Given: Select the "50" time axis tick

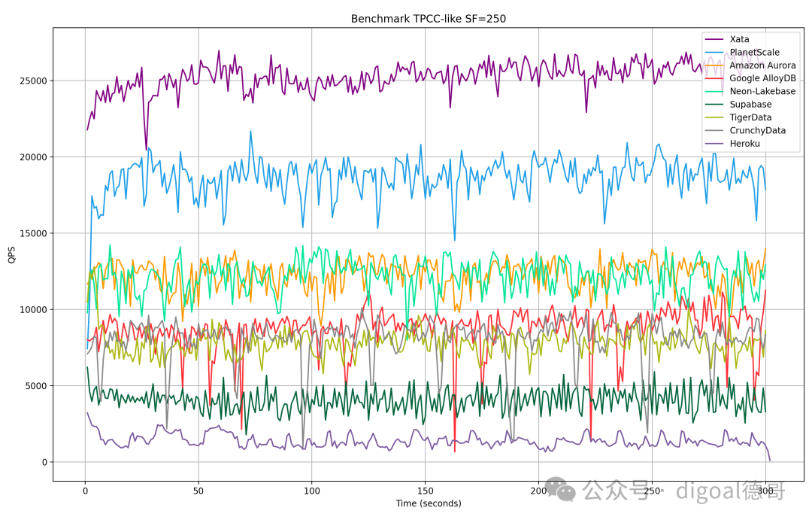Looking at the screenshot, I should [198, 491].
